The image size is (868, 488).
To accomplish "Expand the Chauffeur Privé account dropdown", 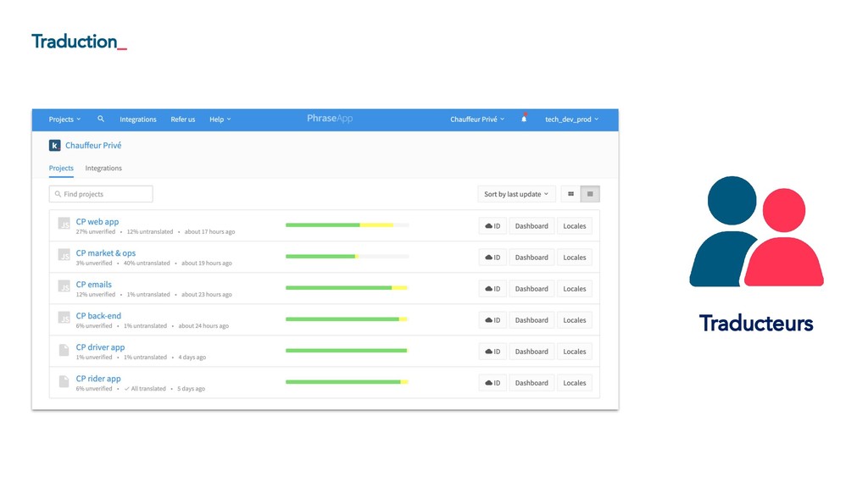I will (x=477, y=119).
